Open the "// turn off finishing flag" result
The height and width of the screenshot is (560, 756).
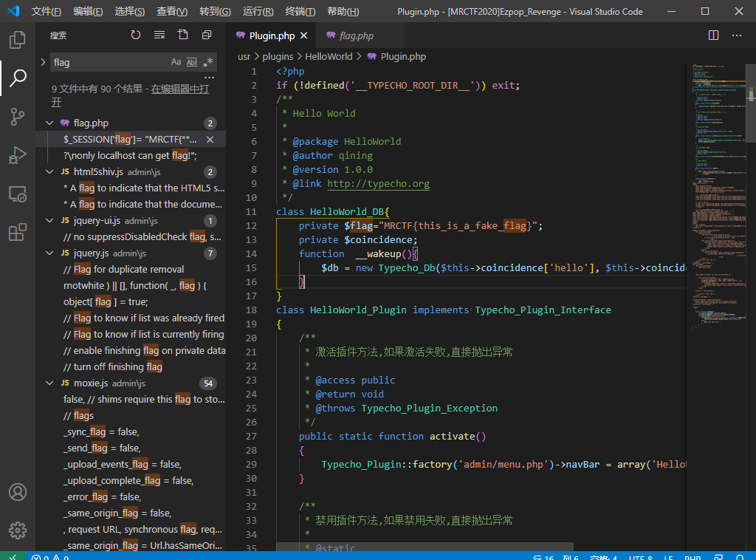point(113,366)
